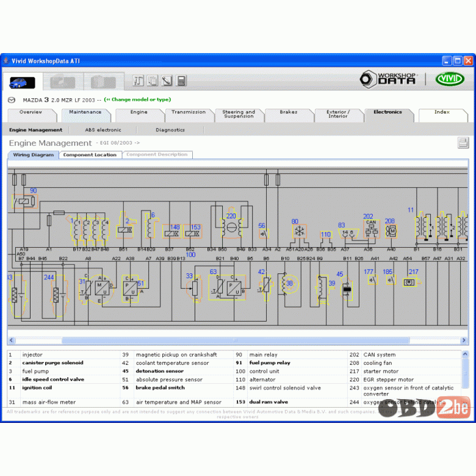Select snowflake component 80 symbol

[x=300, y=232]
